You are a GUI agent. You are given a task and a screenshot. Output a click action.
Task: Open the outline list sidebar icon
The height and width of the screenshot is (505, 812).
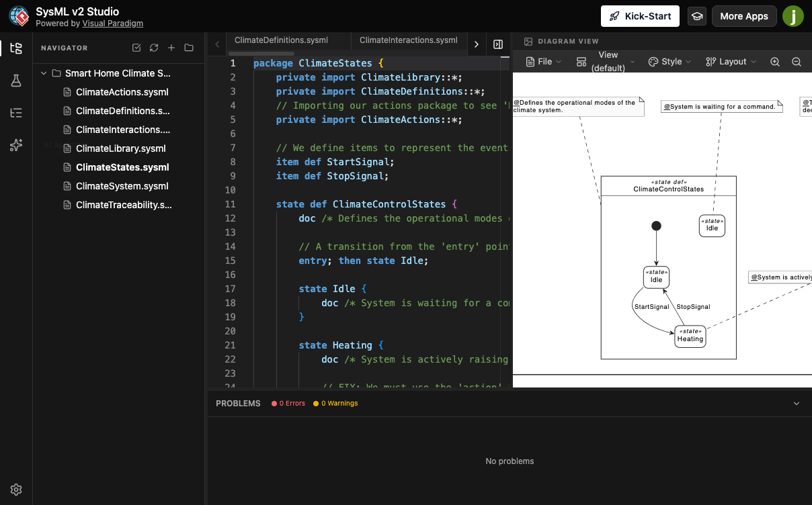tap(16, 113)
